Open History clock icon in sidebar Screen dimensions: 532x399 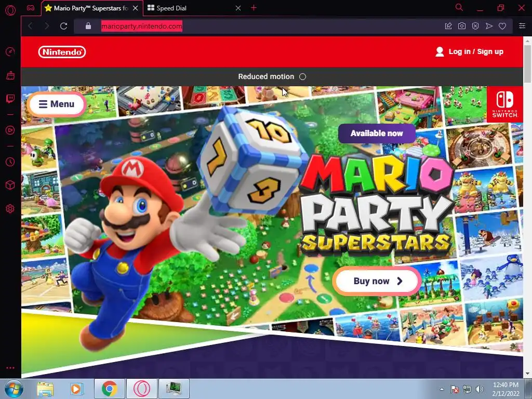tap(10, 162)
